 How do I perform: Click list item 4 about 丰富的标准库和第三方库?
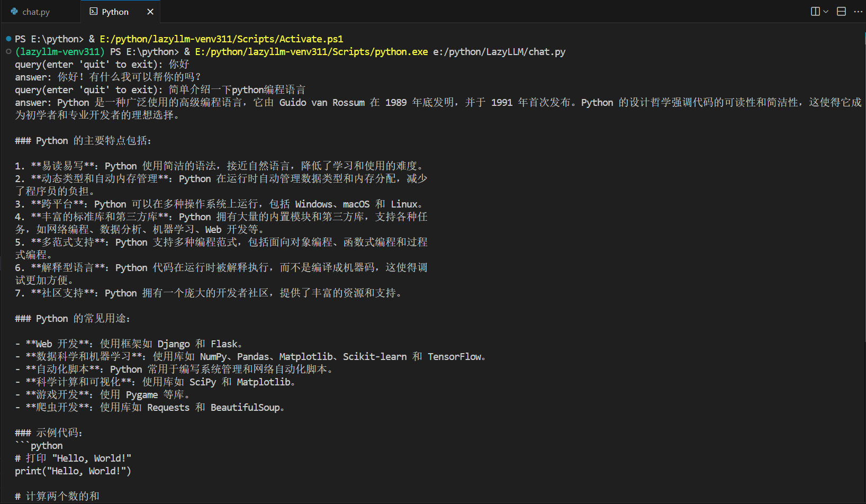(221, 223)
